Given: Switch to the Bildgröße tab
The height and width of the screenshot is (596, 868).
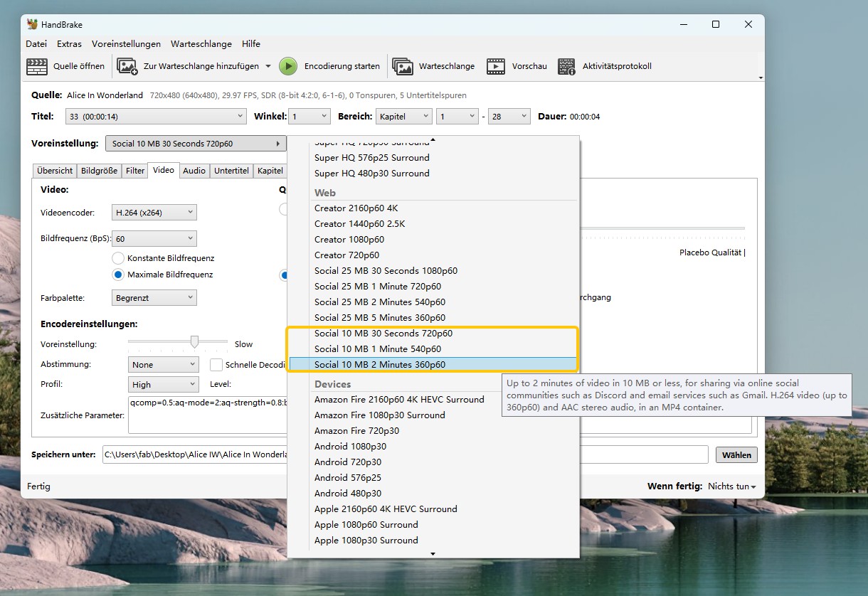Looking at the screenshot, I should (99, 171).
